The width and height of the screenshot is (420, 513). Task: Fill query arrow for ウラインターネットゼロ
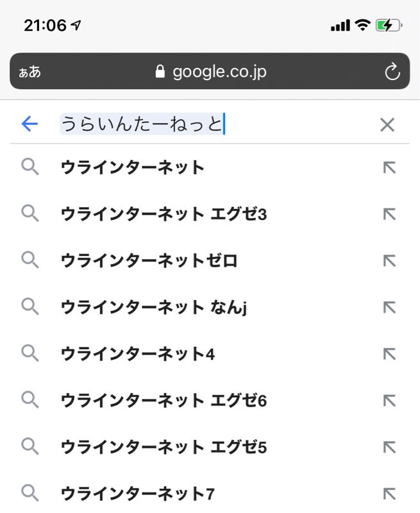[389, 261]
